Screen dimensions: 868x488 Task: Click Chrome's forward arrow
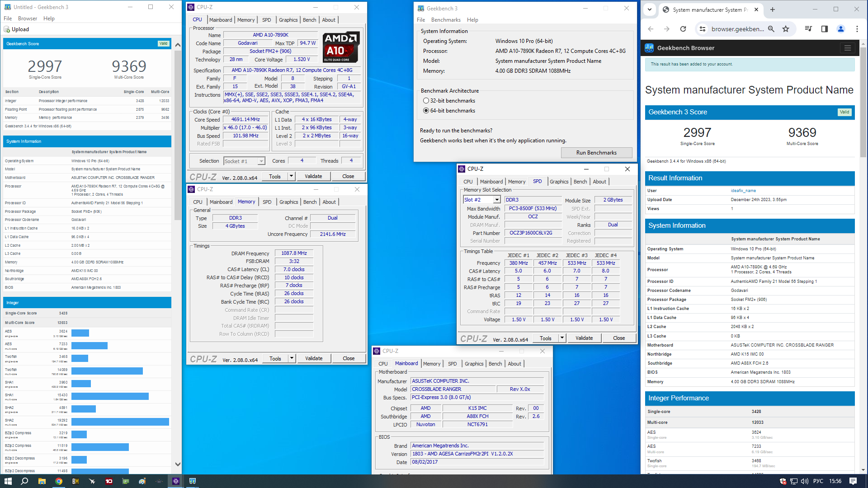[x=667, y=29]
